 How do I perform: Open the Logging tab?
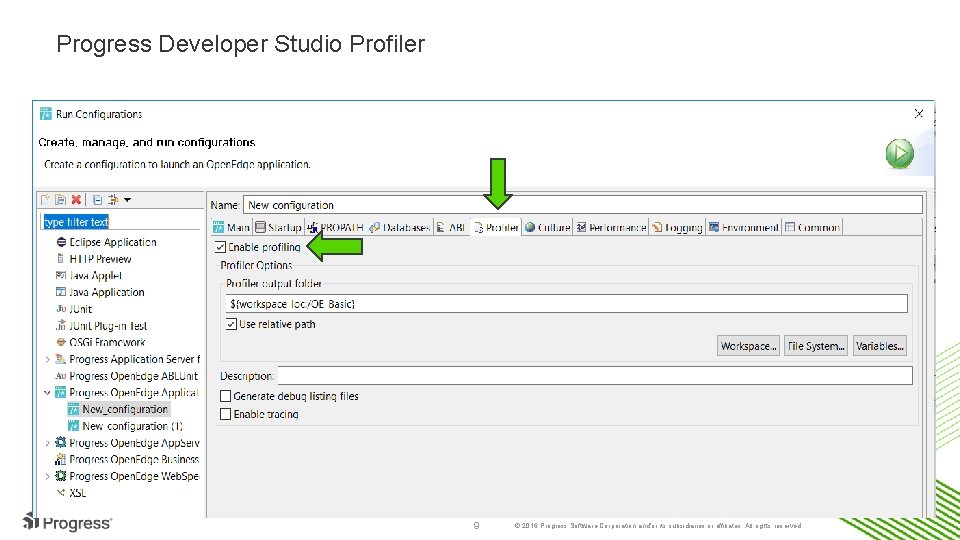(677, 227)
